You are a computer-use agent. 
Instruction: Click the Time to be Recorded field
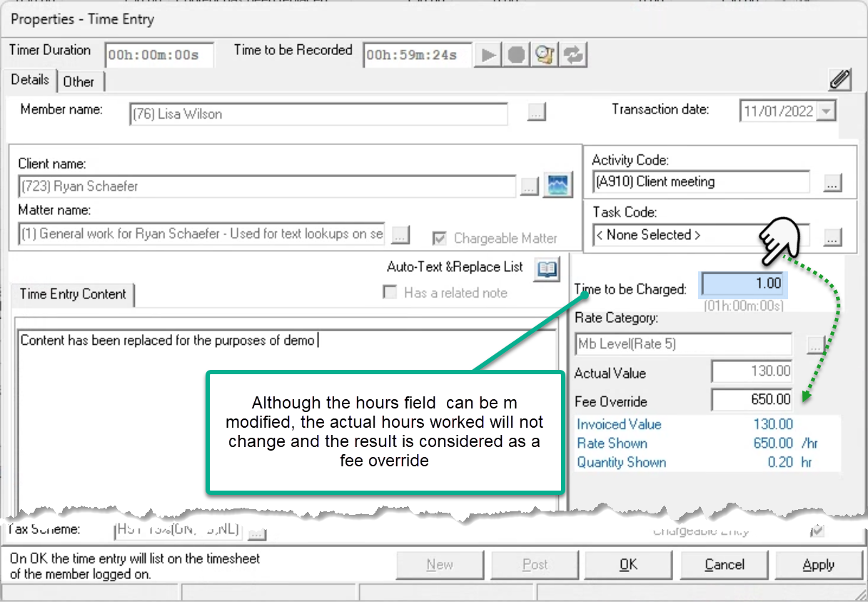418,55
